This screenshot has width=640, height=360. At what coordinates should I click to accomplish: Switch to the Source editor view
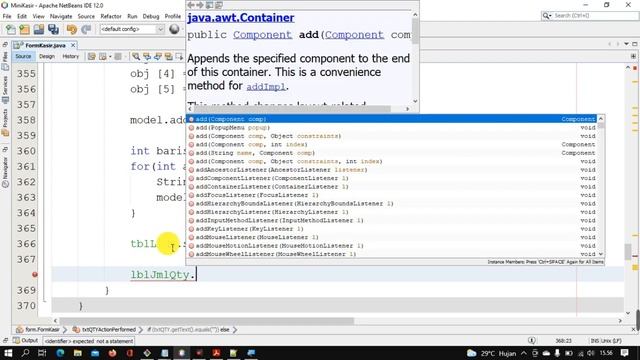tap(23, 57)
